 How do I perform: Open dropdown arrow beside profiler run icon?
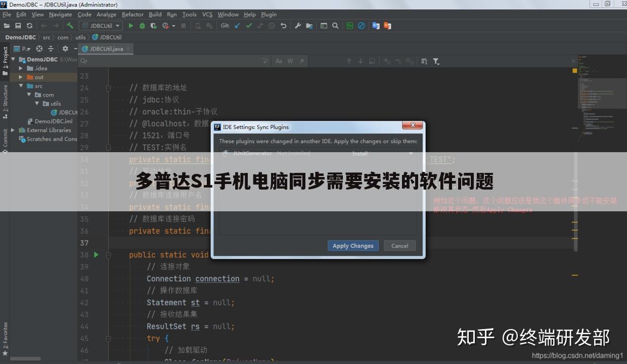pyautogui.click(x=173, y=26)
